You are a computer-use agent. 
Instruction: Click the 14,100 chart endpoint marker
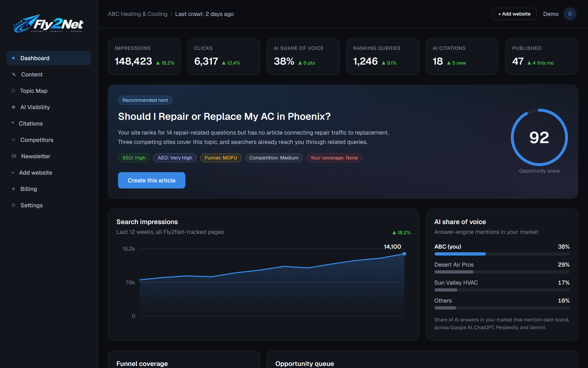pyautogui.click(x=404, y=254)
